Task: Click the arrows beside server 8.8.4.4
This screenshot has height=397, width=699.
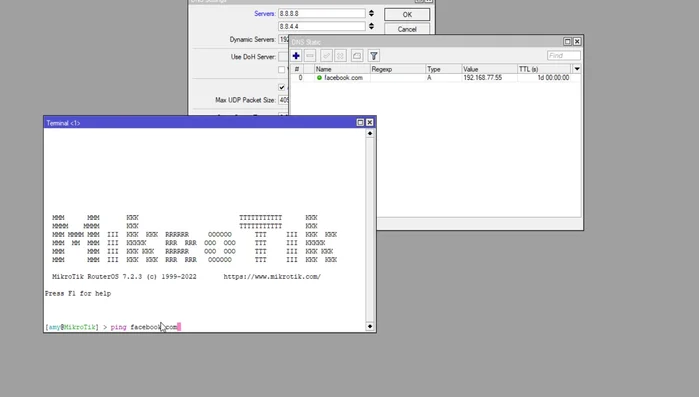Action: click(x=371, y=26)
